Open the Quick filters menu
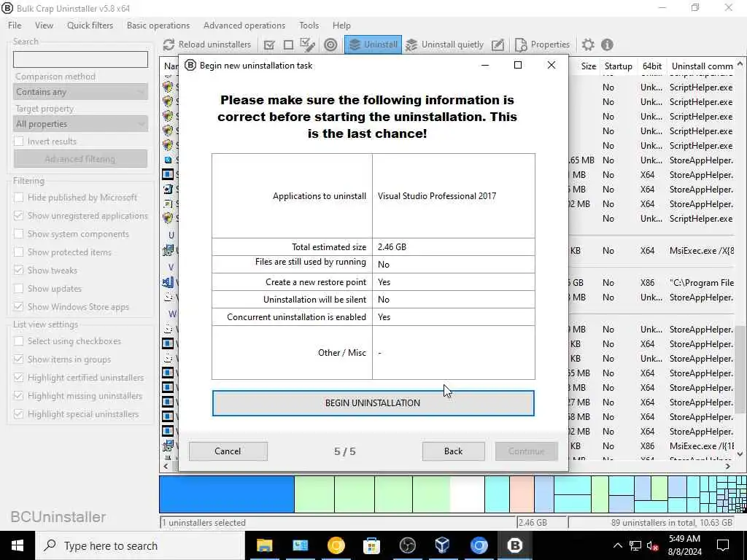The height and width of the screenshot is (560, 747). pyautogui.click(x=90, y=26)
